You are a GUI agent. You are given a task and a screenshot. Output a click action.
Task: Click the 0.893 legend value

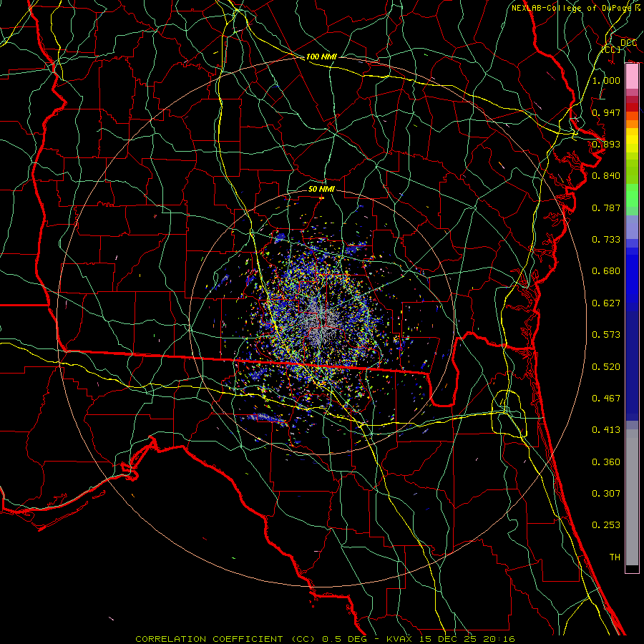pyautogui.click(x=606, y=144)
